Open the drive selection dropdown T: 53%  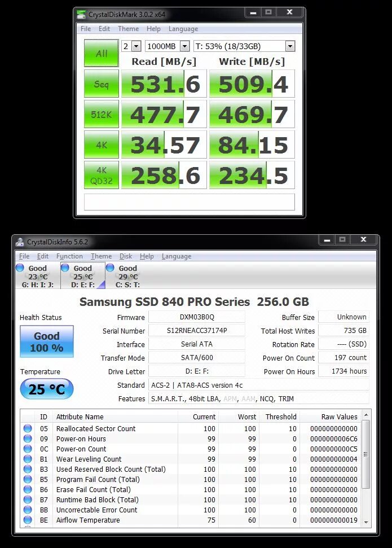(x=290, y=46)
